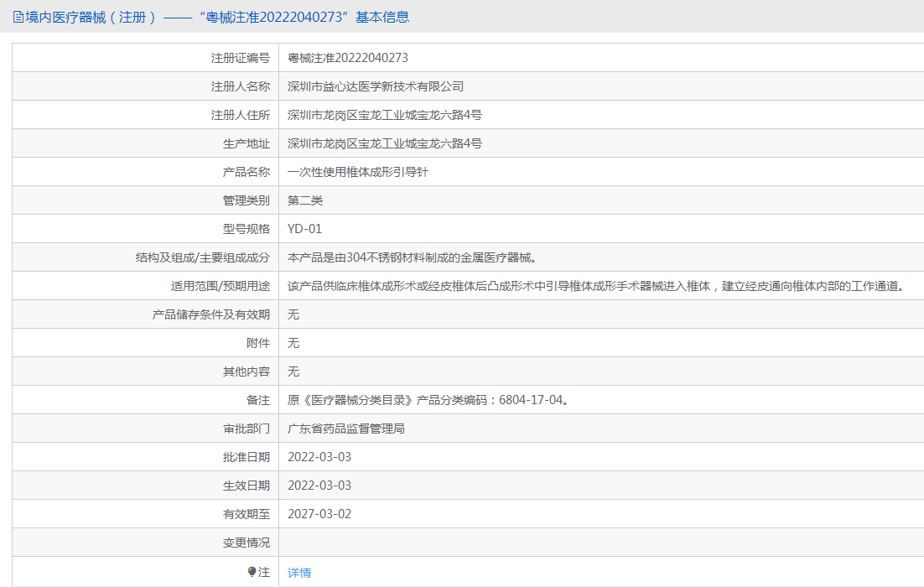Image resolution: width=924 pixels, height=587 pixels.
Task: Click the 审批部门 label
Action: click(247, 429)
